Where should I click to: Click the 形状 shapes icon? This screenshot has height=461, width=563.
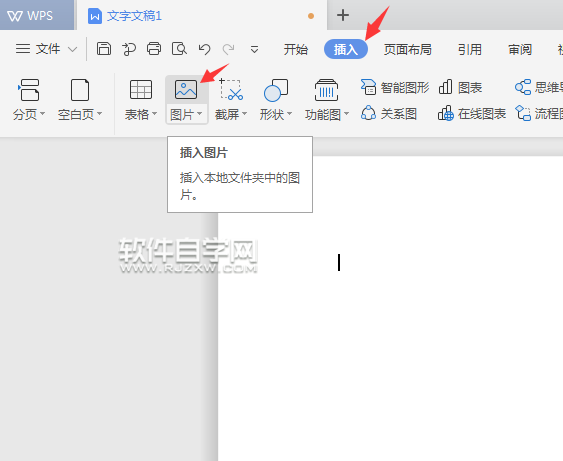coord(276,90)
